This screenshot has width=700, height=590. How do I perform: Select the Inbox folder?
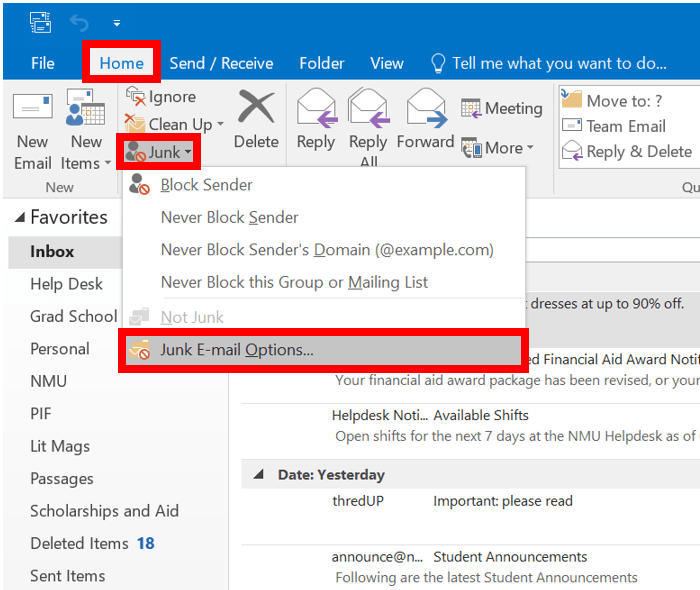pos(65,252)
